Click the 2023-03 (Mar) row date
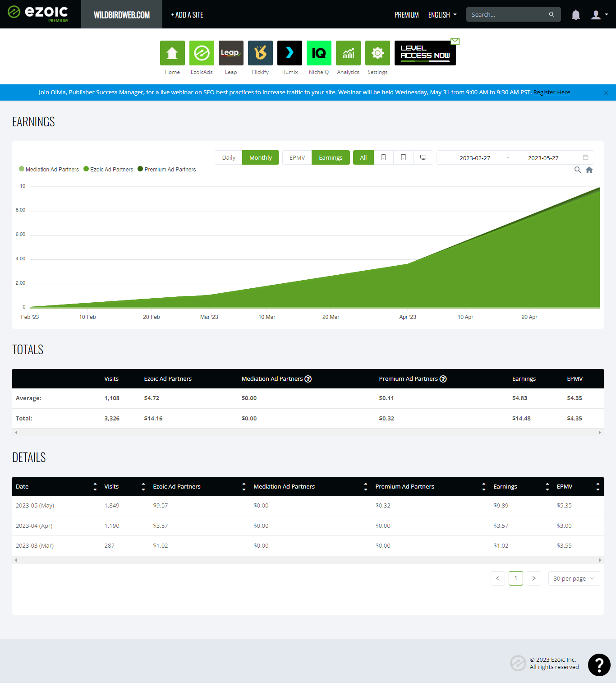This screenshot has height=683, width=616. (x=35, y=545)
